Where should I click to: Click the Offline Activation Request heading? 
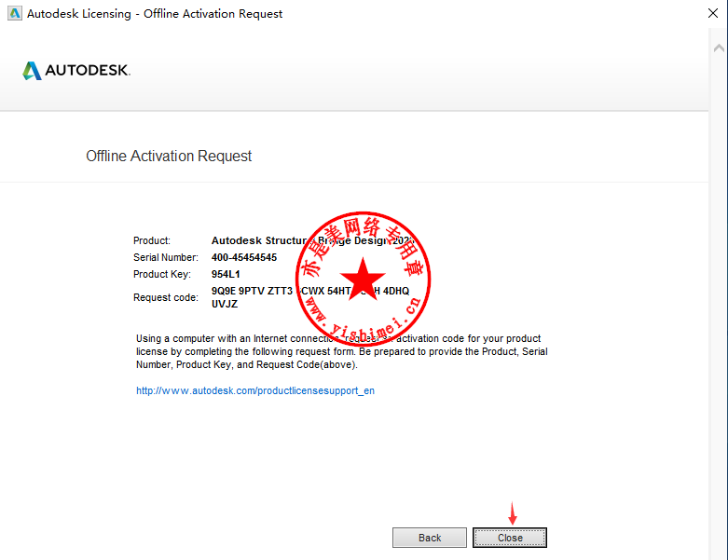click(x=169, y=156)
